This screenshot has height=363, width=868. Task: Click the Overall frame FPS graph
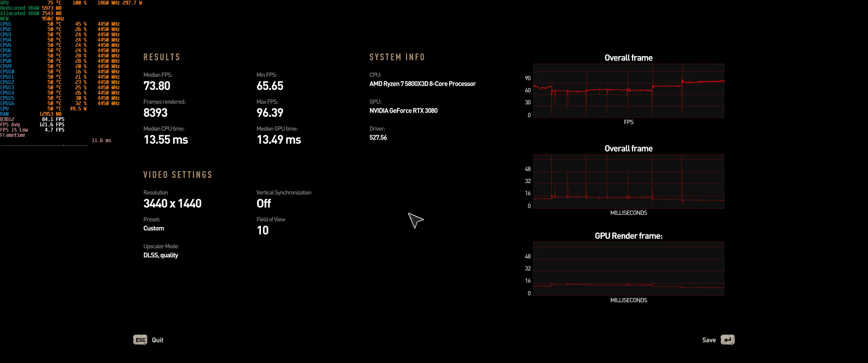click(629, 90)
